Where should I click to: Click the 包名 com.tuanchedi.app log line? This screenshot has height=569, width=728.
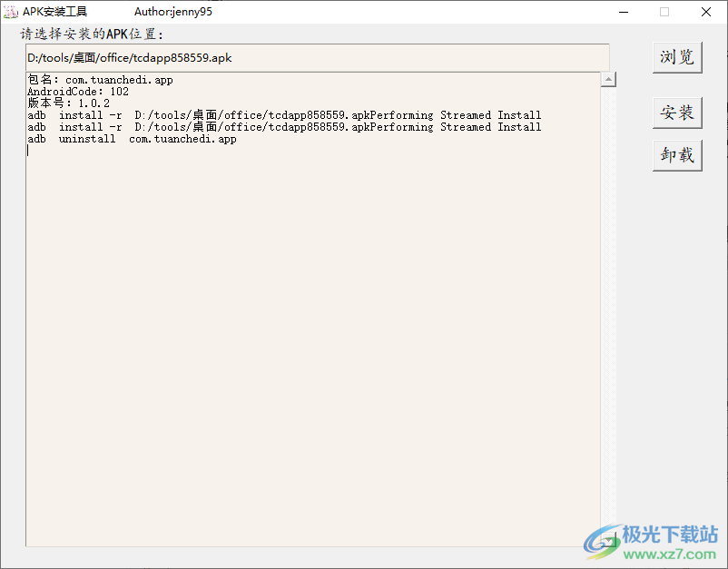(100, 80)
